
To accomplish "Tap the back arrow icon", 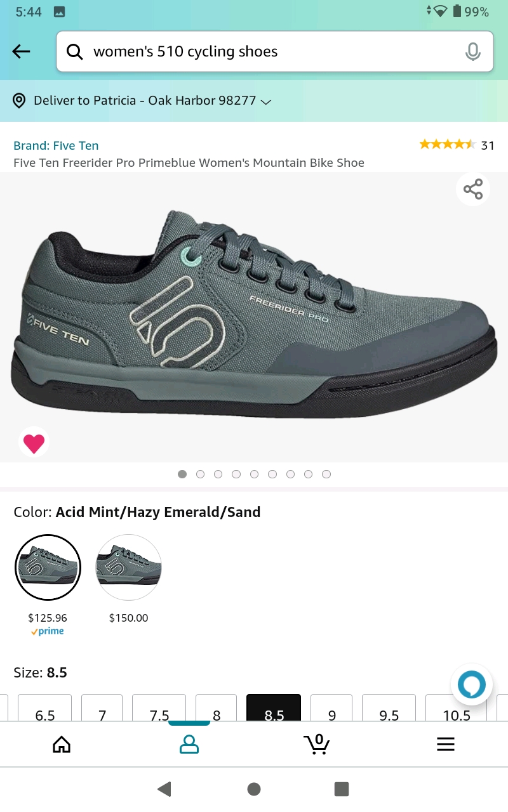I will 21,51.
